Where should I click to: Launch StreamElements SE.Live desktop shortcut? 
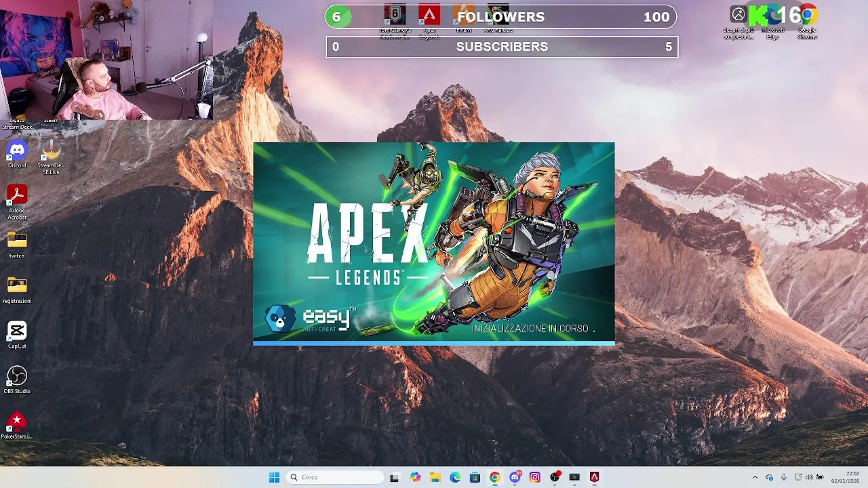pos(51,157)
